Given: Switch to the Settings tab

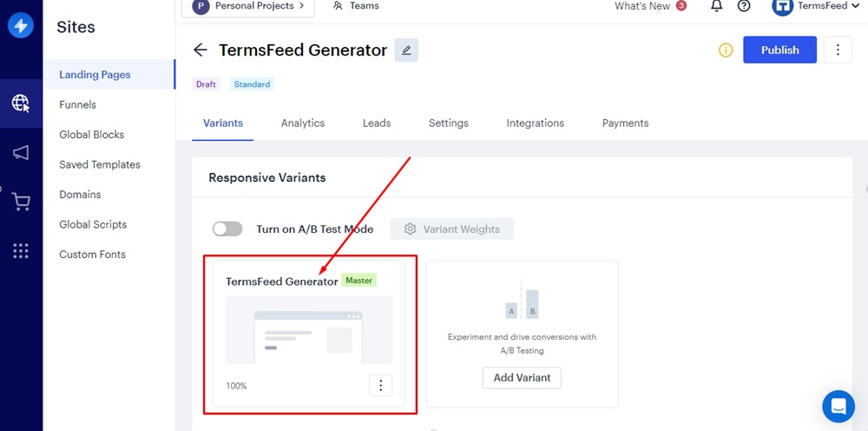Looking at the screenshot, I should coord(449,123).
